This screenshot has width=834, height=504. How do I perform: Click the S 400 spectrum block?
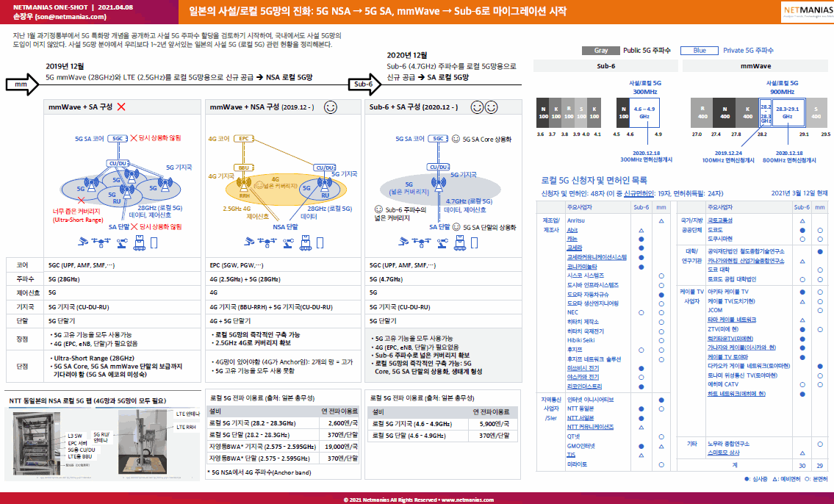coord(816,112)
